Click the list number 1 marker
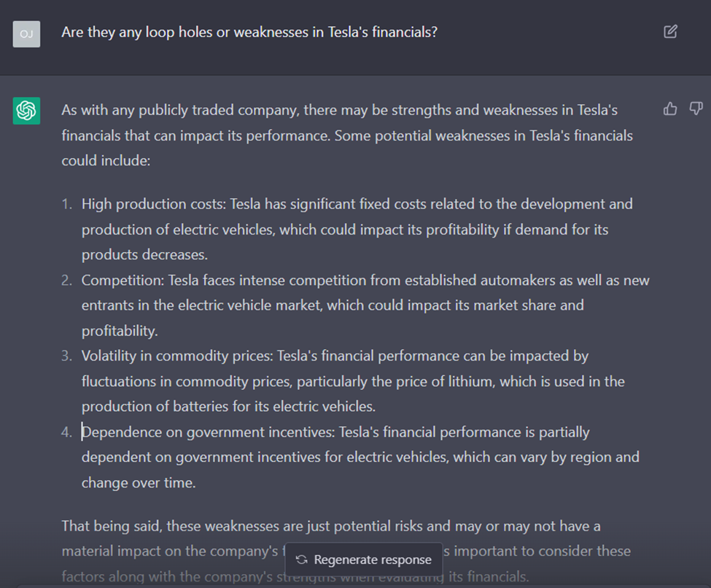 (x=66, y=204)
